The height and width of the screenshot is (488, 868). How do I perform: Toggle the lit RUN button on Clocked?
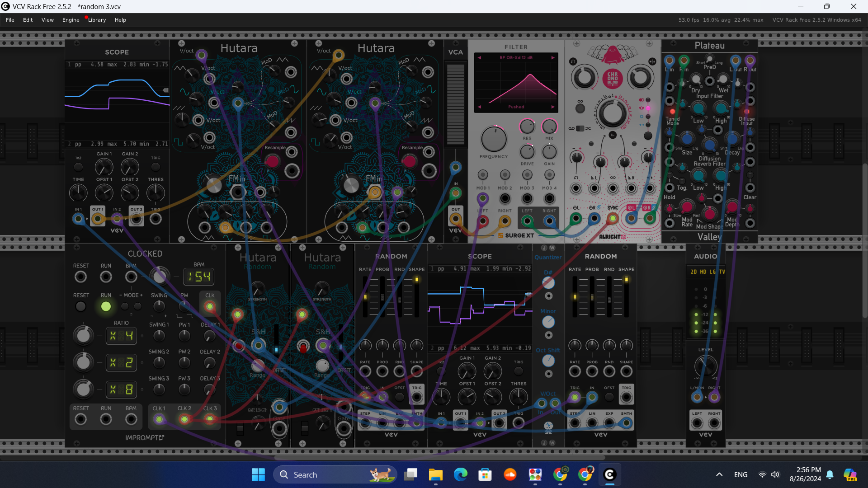[x=106, y=306]
